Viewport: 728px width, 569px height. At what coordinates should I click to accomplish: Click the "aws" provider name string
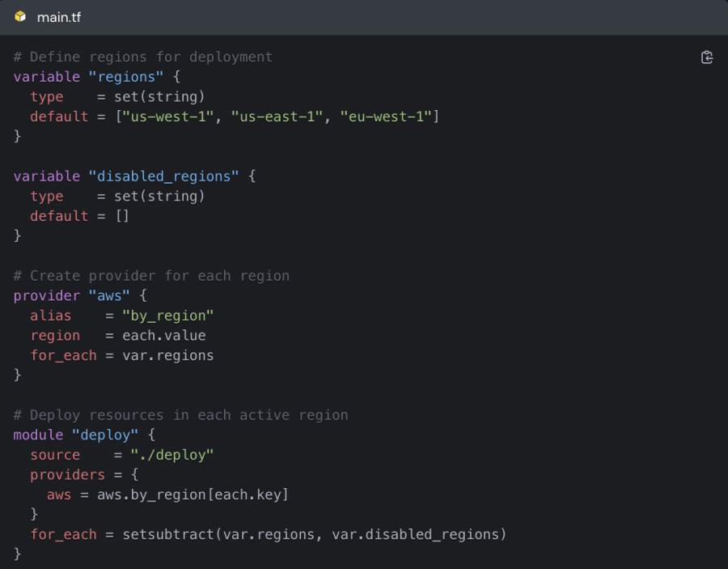[x=109, y=296]
